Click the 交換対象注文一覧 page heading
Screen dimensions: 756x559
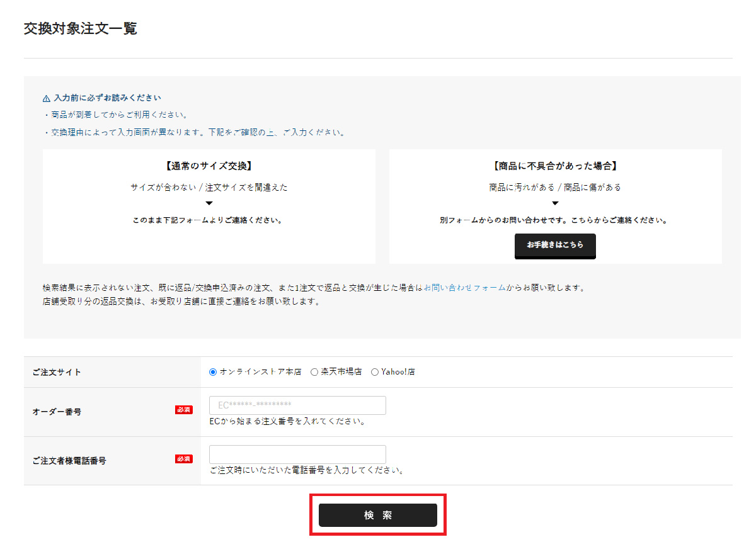click(x=80, y=28)
